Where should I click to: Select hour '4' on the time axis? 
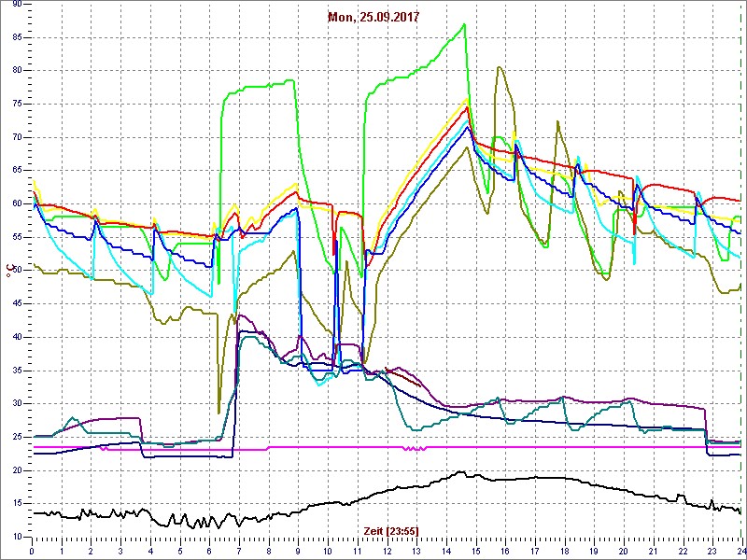[150, 551]
